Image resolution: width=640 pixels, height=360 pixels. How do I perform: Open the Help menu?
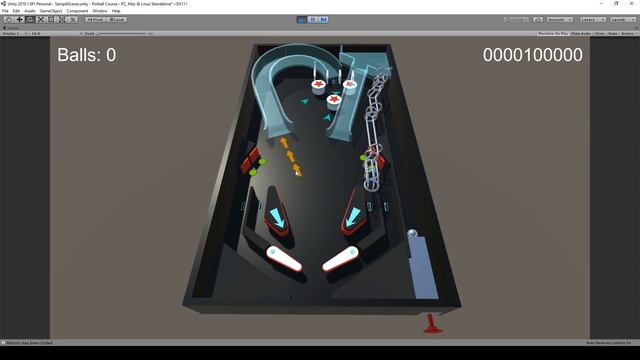(x=116, y=11)
